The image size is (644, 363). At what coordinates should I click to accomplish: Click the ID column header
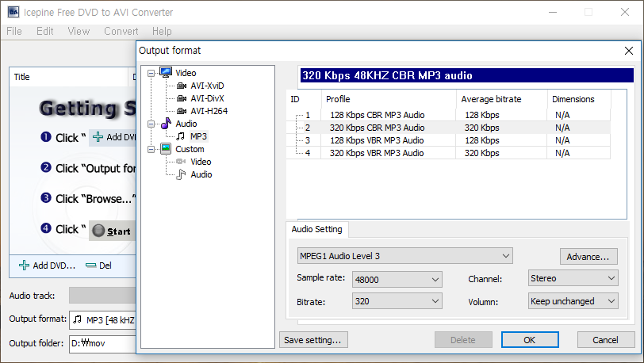point(304,99)
